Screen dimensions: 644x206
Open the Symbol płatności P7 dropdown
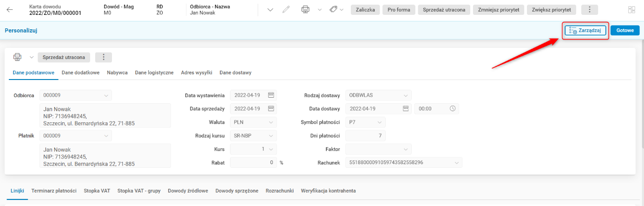380,122
